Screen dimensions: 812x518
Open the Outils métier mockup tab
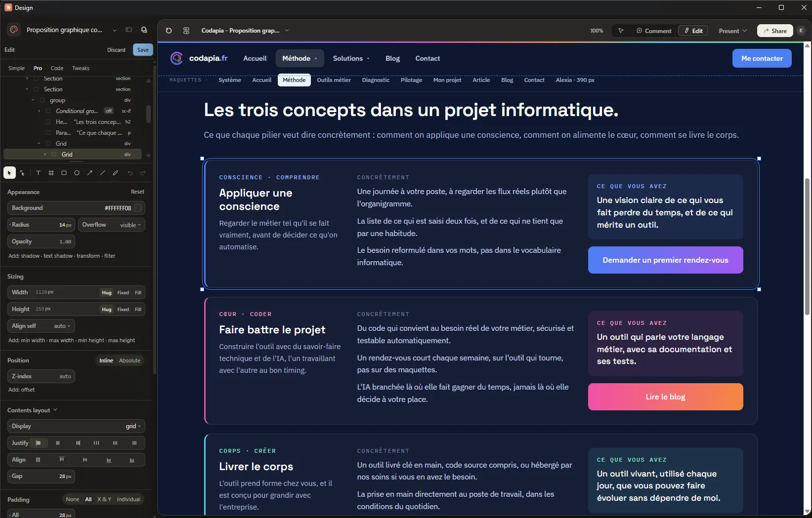pos(334,80)
